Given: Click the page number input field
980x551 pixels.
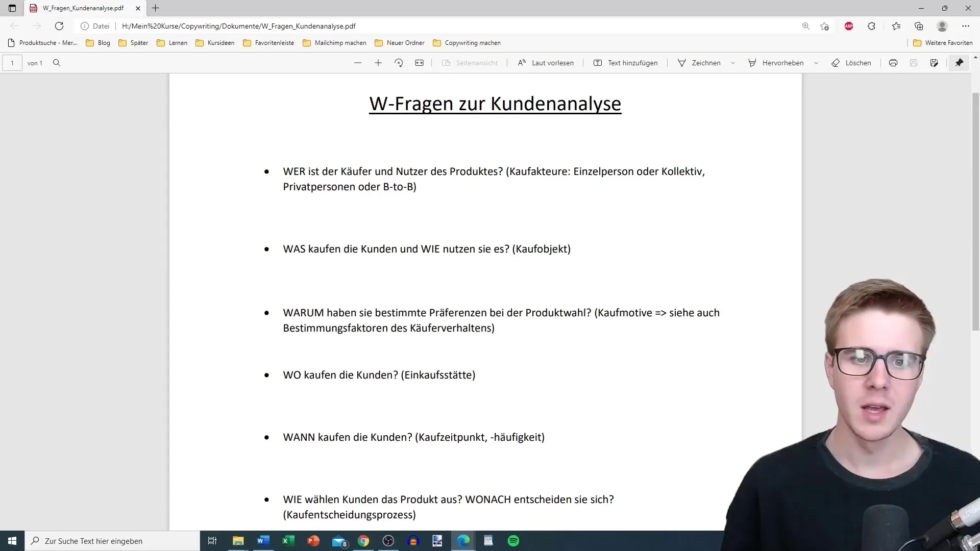Looking at the screenshot, I should click(12, 63).
